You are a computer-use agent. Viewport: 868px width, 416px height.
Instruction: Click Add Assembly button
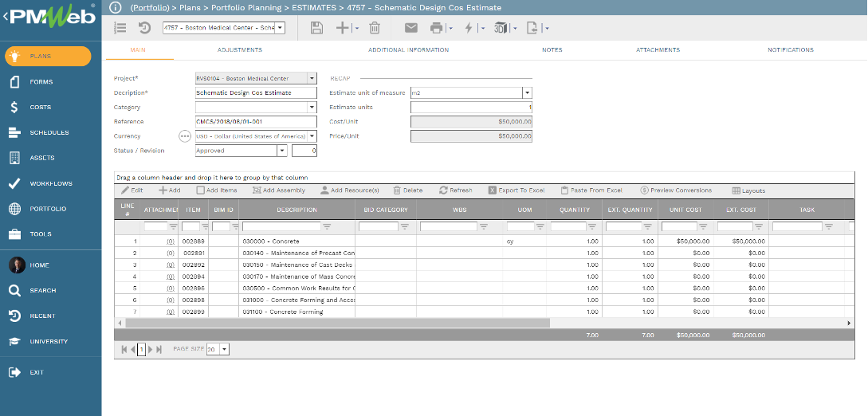coord(278,190)
